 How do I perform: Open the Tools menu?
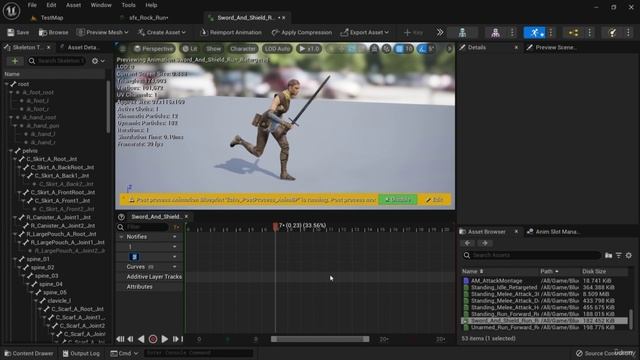click(x=128, y=5)
